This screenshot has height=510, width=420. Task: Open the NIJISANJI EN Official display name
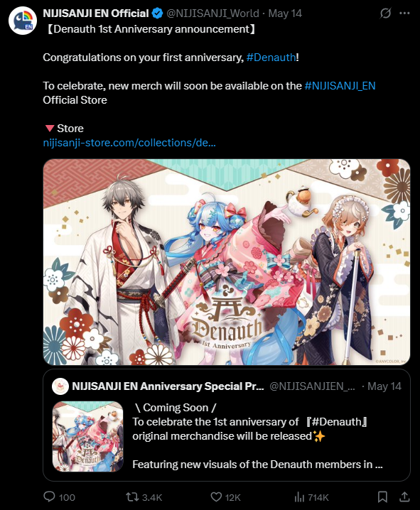point(96,13)
